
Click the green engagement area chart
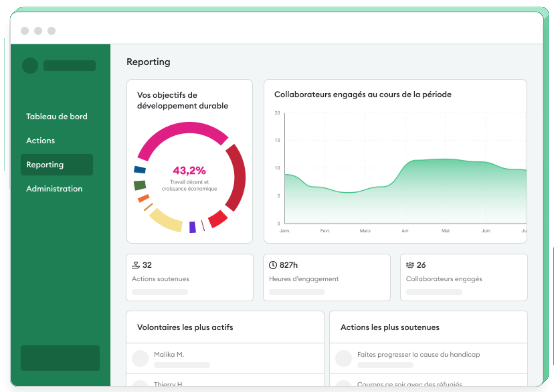392,196
